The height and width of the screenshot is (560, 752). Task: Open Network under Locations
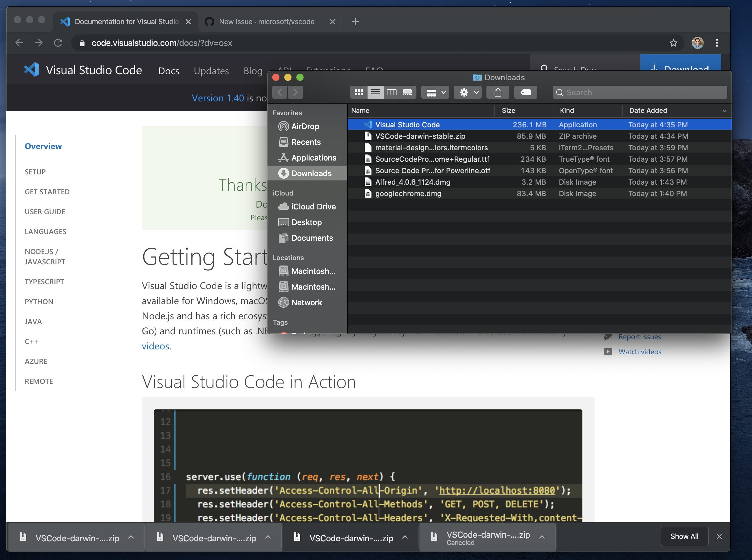coord(307,302)
